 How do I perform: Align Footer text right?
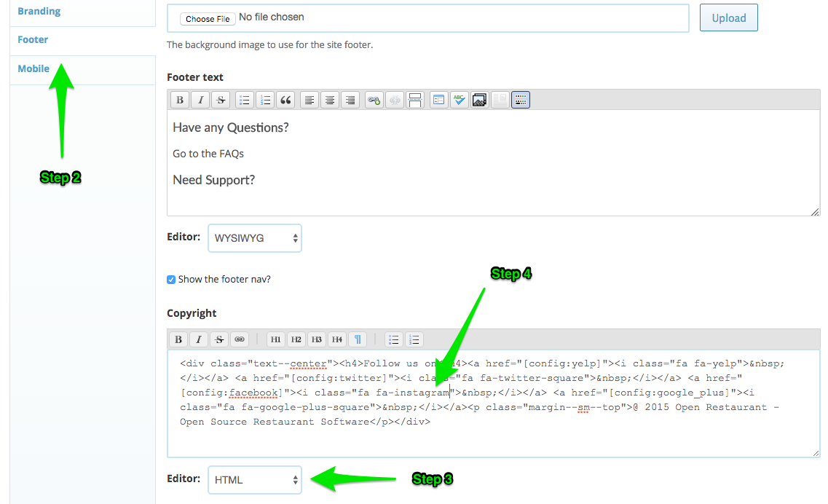point(350,100)
